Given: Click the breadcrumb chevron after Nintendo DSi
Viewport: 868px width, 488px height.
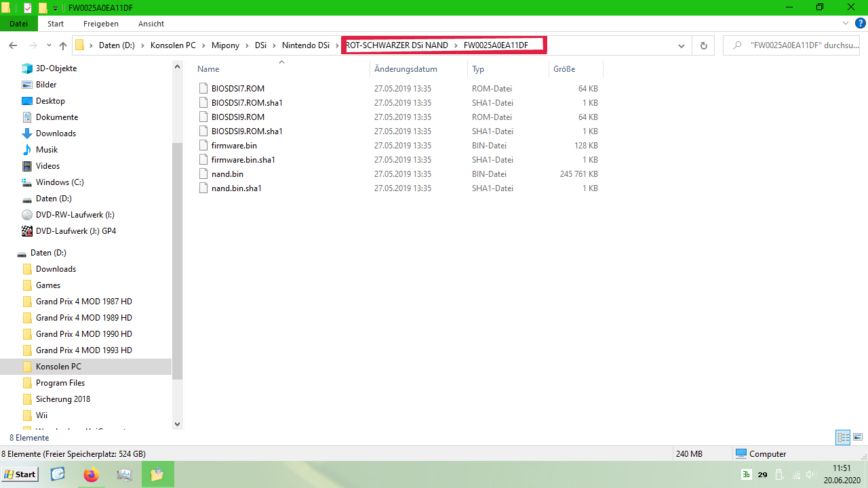Looking at the screenshot, I should pyautogui.click(x=338, y=45).
